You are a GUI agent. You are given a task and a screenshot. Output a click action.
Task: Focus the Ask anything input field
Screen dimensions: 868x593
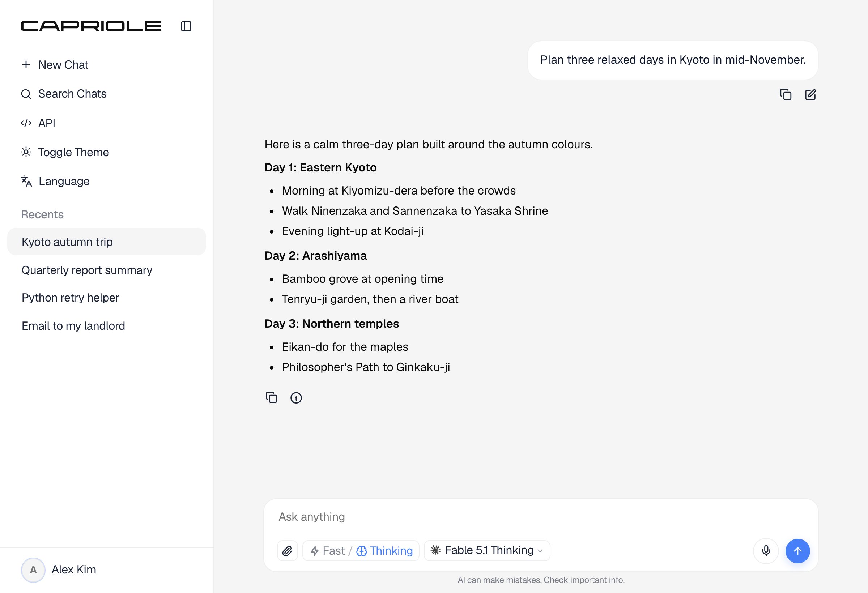(540, 517)
